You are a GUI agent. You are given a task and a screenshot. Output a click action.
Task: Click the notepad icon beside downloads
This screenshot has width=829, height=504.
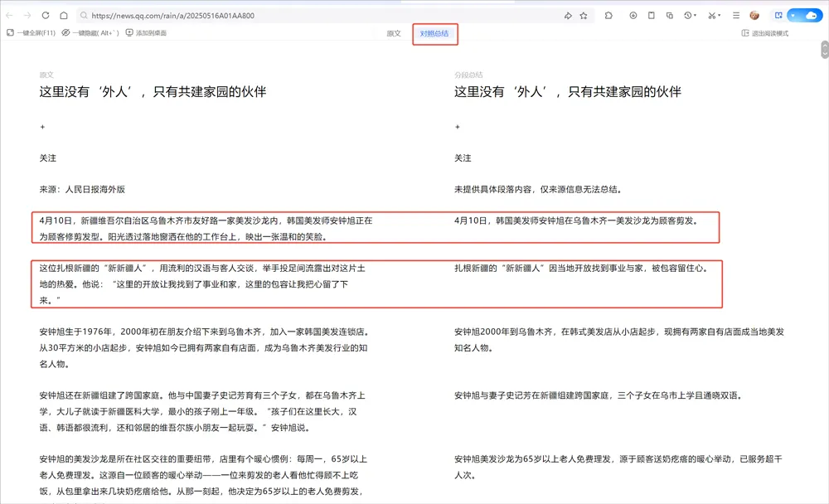tap(652, 16)
